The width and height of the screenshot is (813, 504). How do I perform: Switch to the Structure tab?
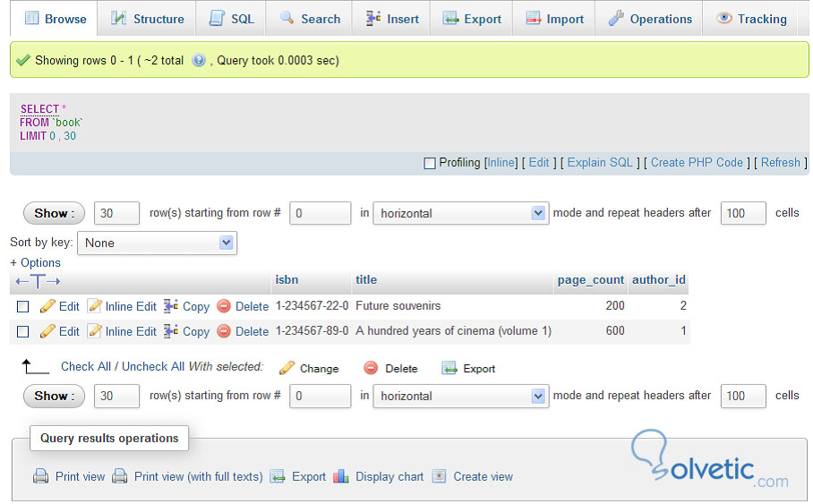pos(147,19)
